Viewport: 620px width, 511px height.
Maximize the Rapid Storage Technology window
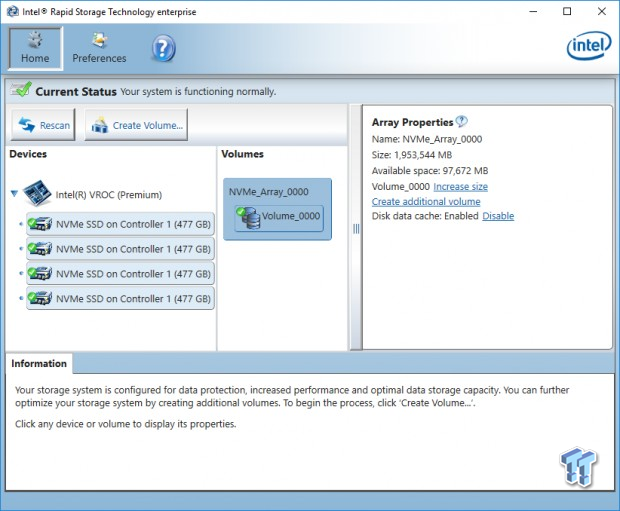[567, 11]
